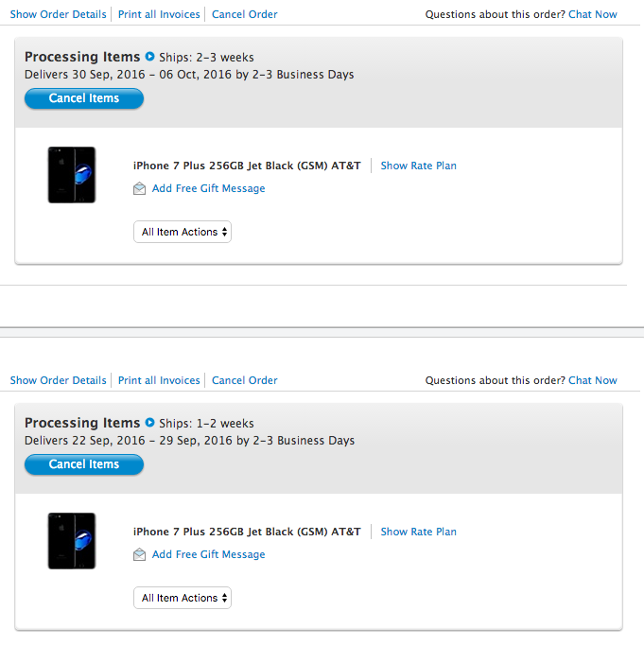Show Rate Plan for first iPhone
The image size is (644, 646).
pyautogui.click(x=419, y=166)
